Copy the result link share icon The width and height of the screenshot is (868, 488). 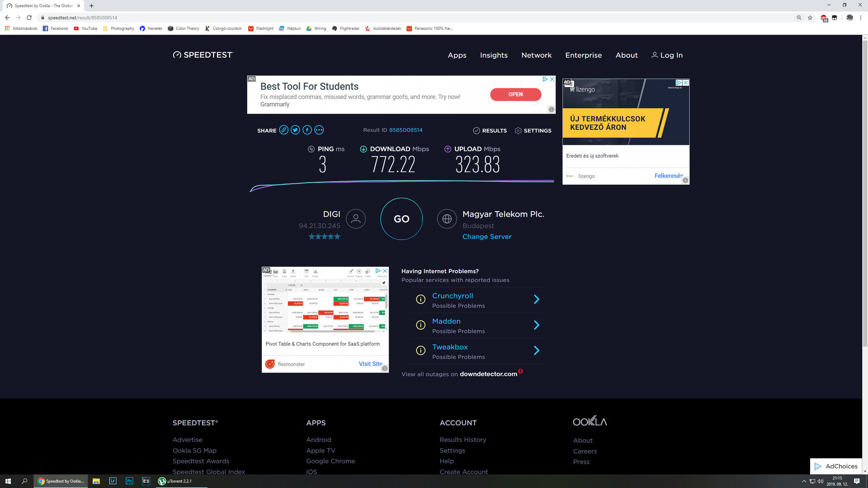284,130
